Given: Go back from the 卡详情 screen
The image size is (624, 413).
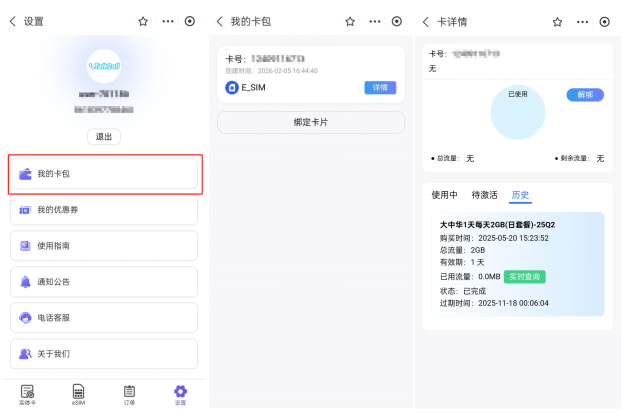Looking at the screenshot, I should point(426,21).
